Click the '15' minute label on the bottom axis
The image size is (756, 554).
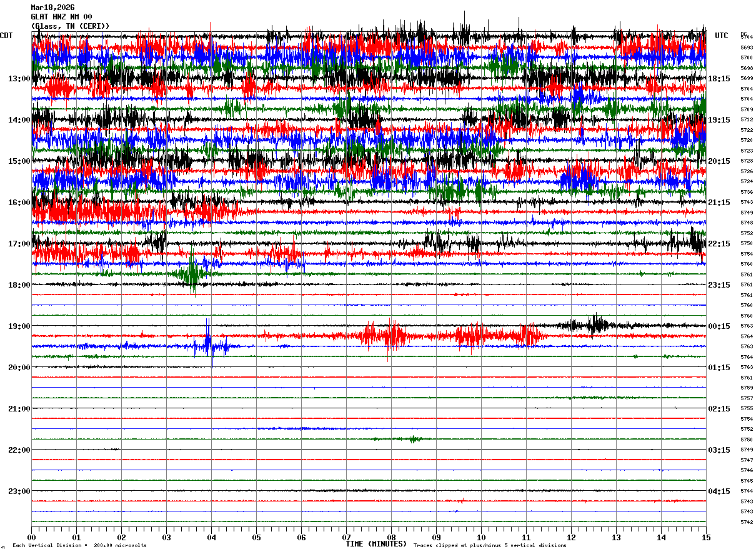coord(705,537)
